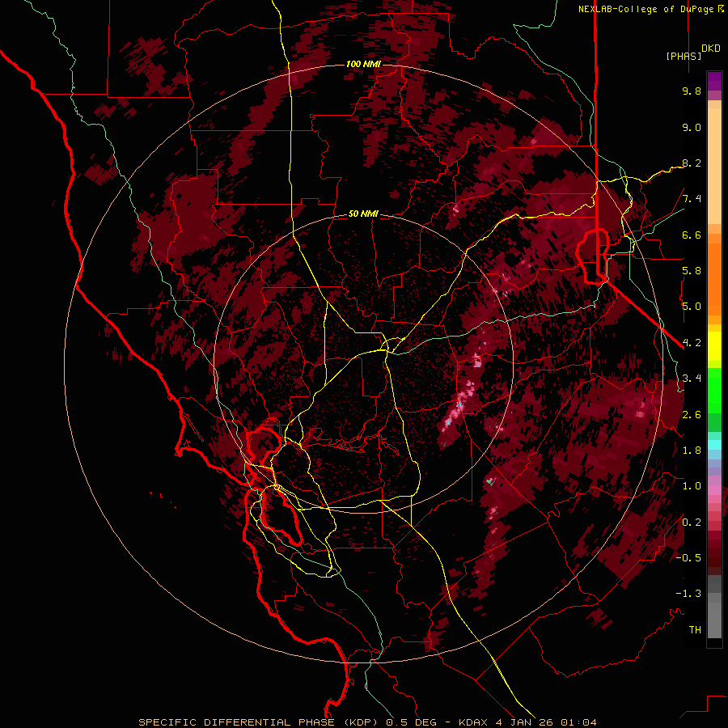Click the -0.5 value on color scale
This screenshot has width=728, height=728.
click(x=688, y=558)
